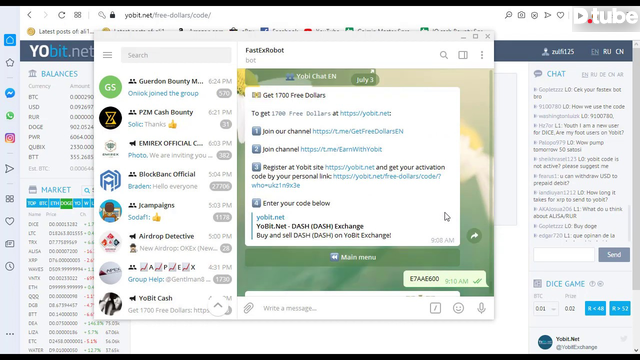Screen dimensions: 640x360
Task: Jump up with the chat list chevron
Action: [218, 305]
